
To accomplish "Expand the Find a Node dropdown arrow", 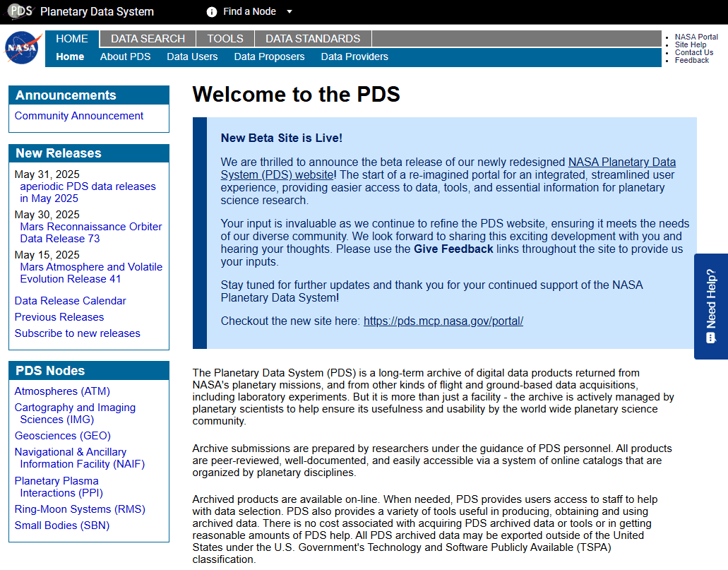I will tap(290, 11).
